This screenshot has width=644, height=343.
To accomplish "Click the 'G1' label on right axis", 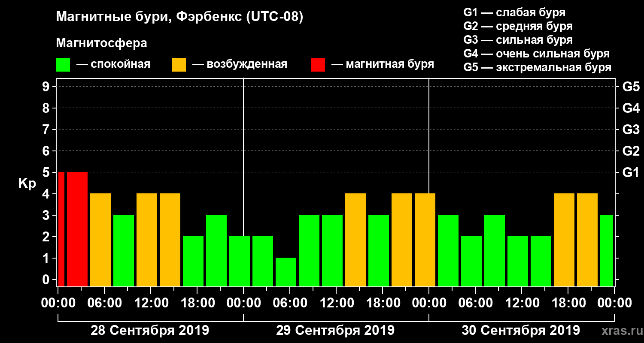I will [x=631, y=172].
